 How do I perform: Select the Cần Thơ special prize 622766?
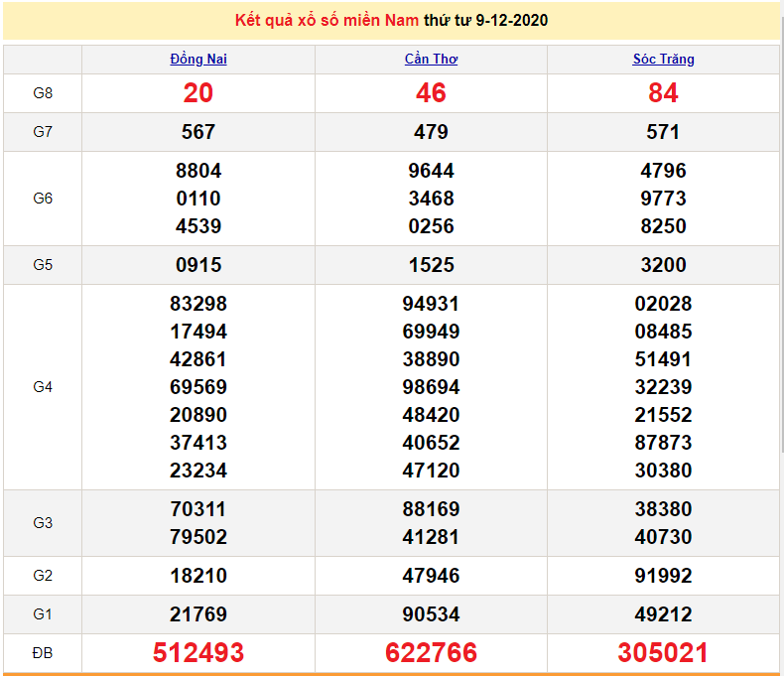point(431,652)
